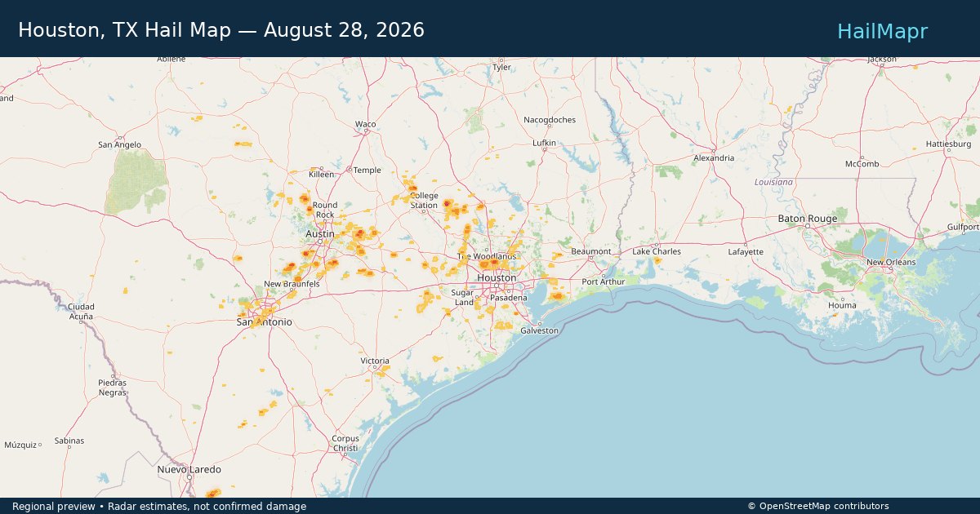The width and height of the screenshot is (980, 514).
Task: Click the San Angelo label
Action: tap(120, 144)
